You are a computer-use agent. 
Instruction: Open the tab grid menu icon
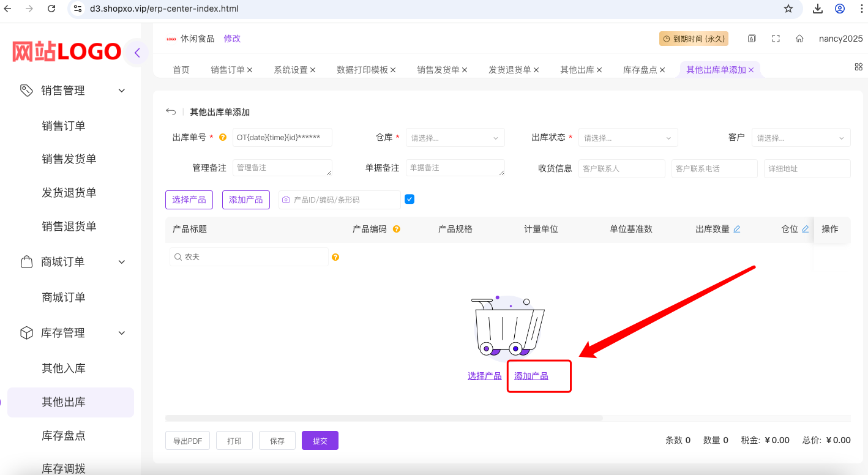click(859, 67)
